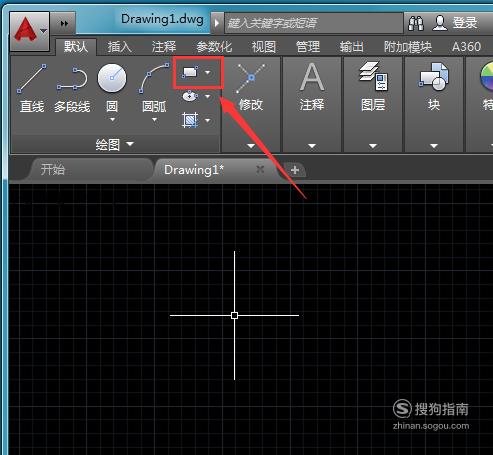Select the Arc (圆弧) tool
This screenshot has width=493, height=455.
(154, 88)
